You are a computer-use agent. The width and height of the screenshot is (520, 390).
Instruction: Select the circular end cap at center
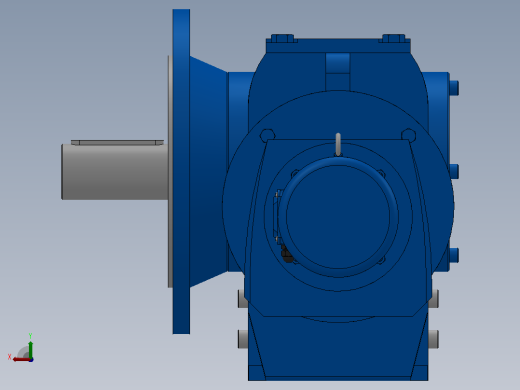(338, 217)
